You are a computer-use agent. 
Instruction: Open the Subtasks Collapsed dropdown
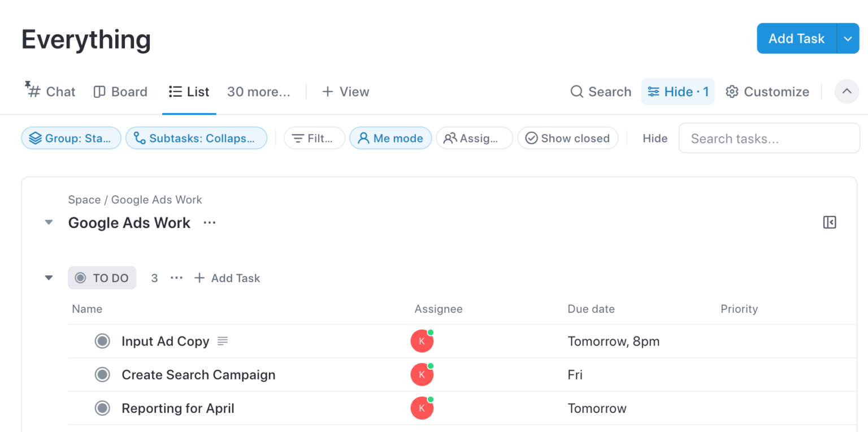tap(196, 138)
